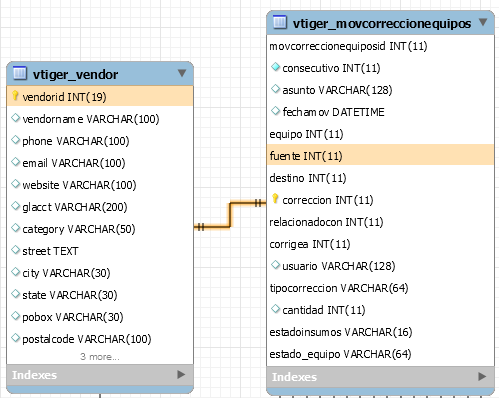Viewport: 499px width, 398px height.
Task: Click the correccion key icon
Action: [x=275, y=199]
